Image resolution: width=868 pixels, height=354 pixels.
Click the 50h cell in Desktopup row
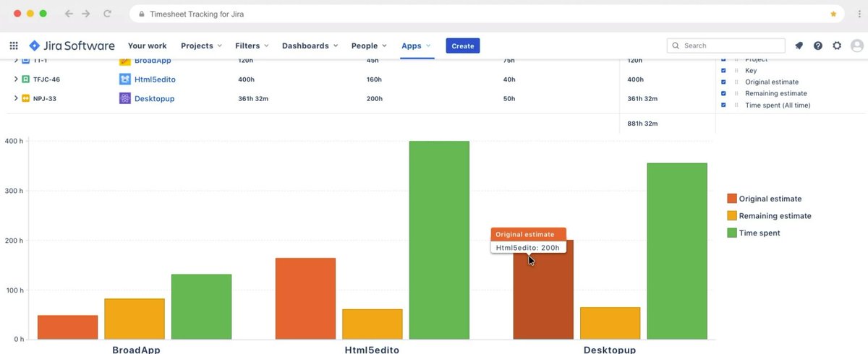pos(509,98)
